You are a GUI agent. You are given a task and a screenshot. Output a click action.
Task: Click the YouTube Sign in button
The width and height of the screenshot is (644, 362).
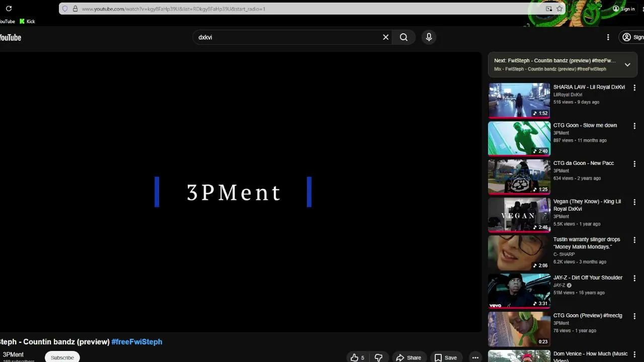633,37
